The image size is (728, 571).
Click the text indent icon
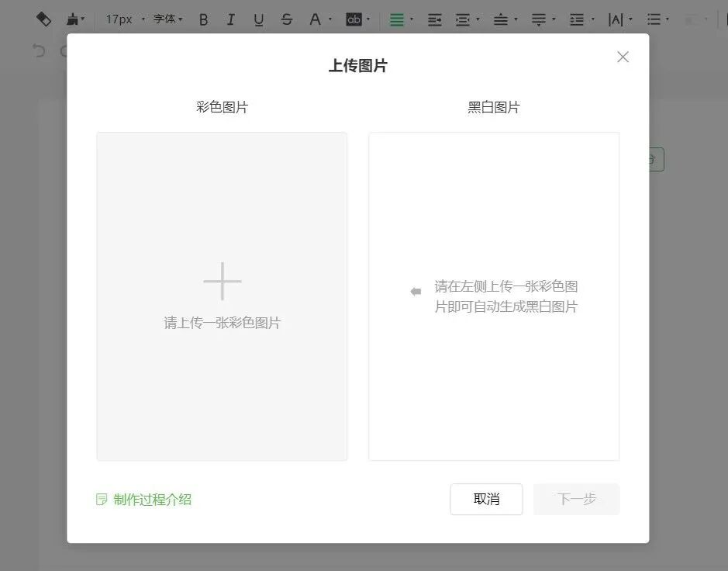click(435, 19)
